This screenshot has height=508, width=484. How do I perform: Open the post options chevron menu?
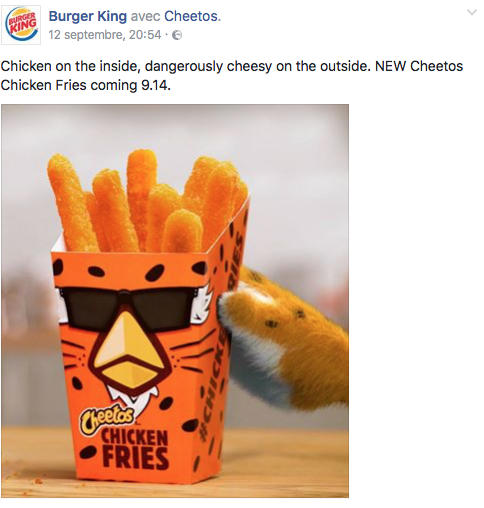tap(472, 13)
